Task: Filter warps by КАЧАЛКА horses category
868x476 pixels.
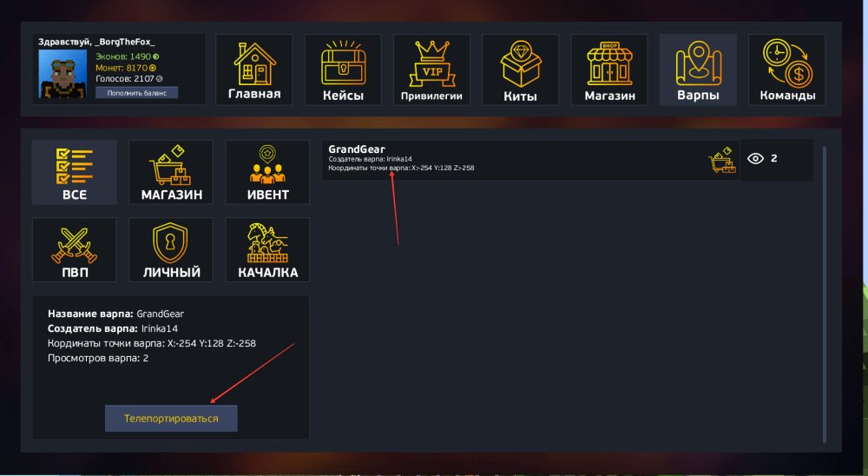Action: coord(268,250)
